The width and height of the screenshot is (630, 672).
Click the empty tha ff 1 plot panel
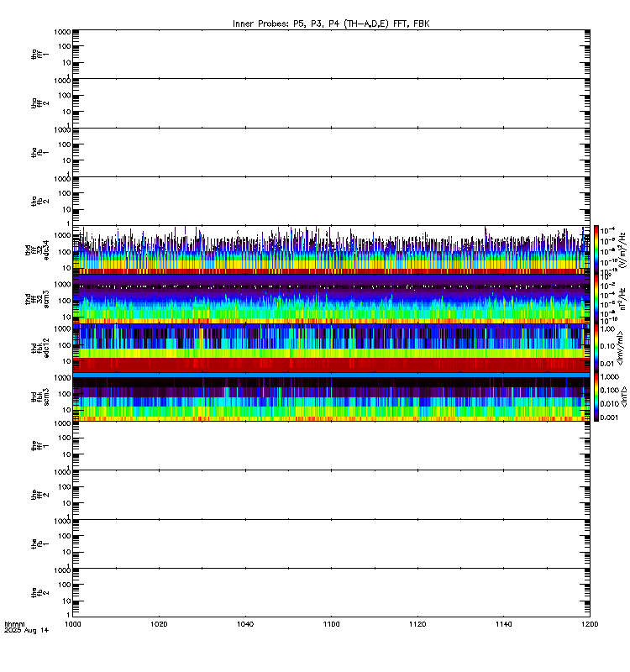[331, 54]
